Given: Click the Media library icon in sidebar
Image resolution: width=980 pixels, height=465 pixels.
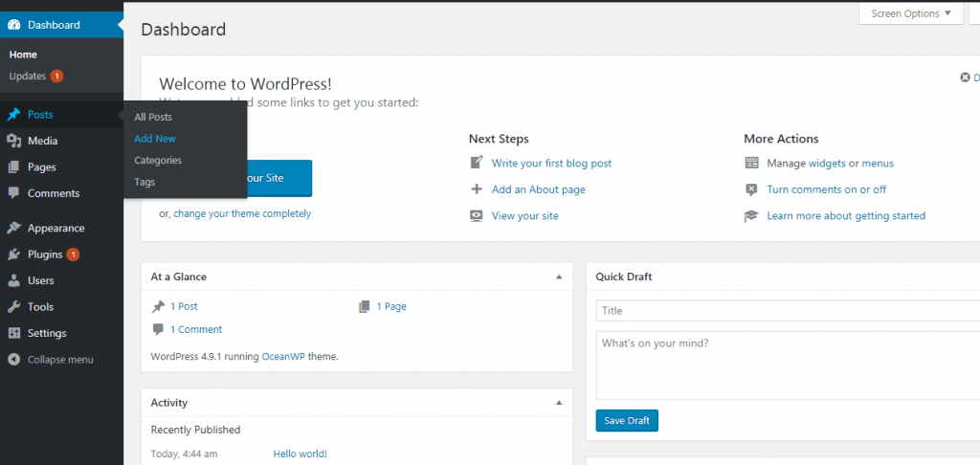Looking at the screenshot, I should tap(13, 141).
